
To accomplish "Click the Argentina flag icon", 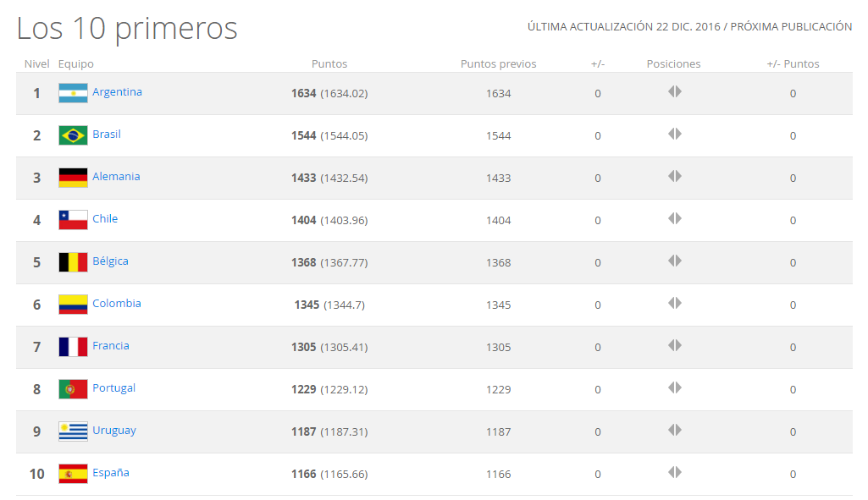I will tap(73, 93).
